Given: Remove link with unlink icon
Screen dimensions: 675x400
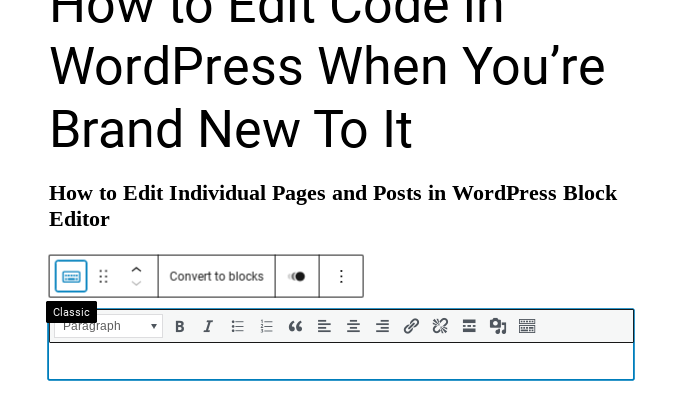Looking at the screenshot, I should (x=440, y=326).
